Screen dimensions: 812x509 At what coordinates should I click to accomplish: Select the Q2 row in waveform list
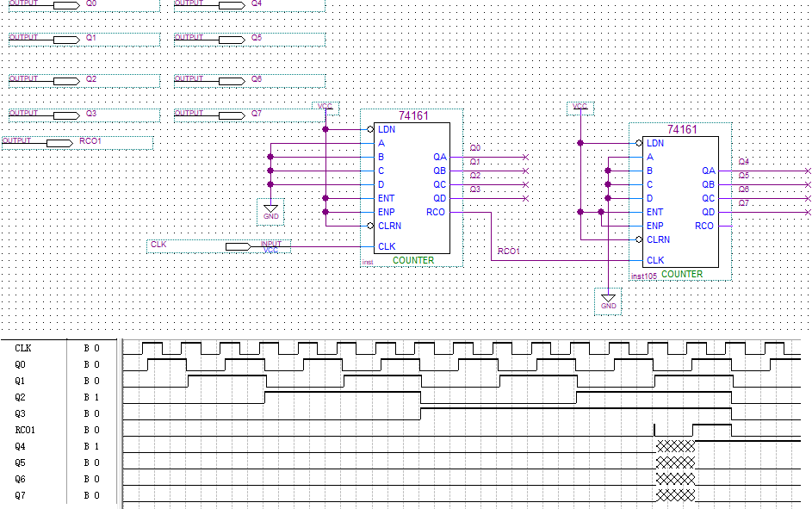pos(60,397)
